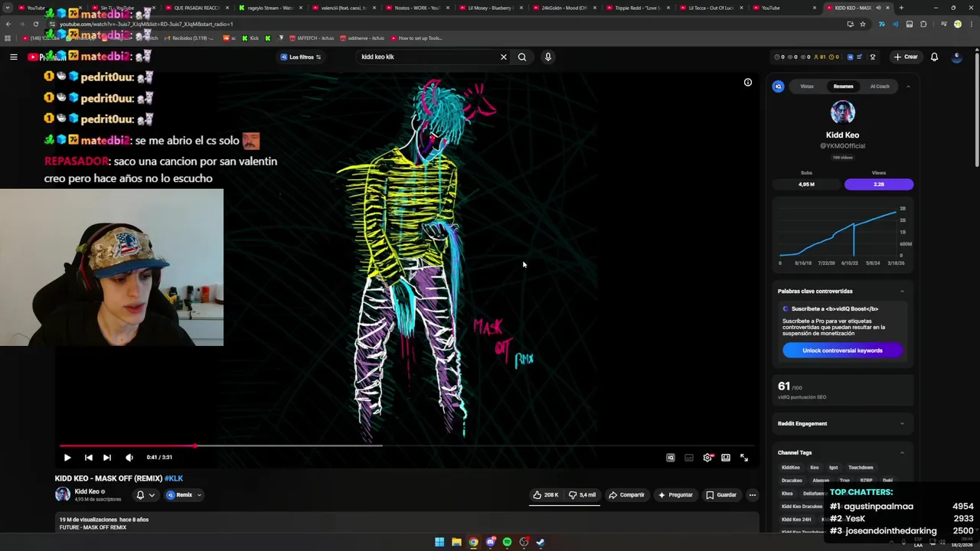Open the Kick bookmark
The image size is (980, 551).
[250, 38]
